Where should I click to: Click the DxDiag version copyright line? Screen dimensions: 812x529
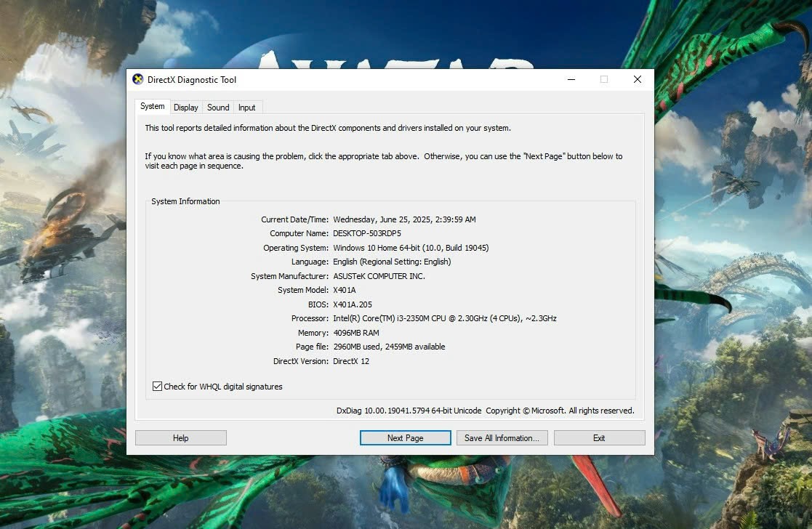pos(485,411)
